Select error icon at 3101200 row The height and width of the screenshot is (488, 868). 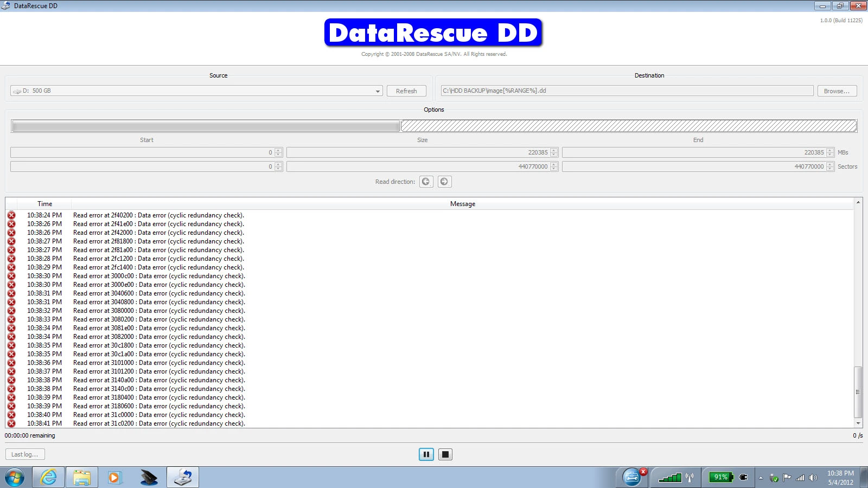pos(11,371)
